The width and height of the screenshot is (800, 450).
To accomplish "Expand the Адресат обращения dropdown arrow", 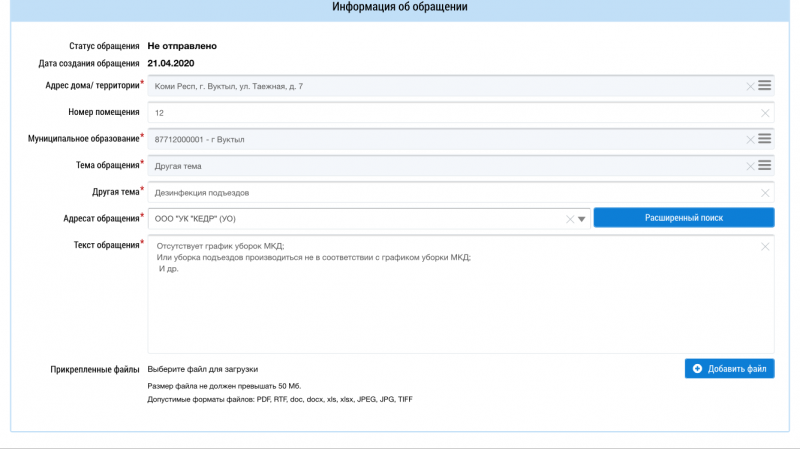I will point(582,219).
